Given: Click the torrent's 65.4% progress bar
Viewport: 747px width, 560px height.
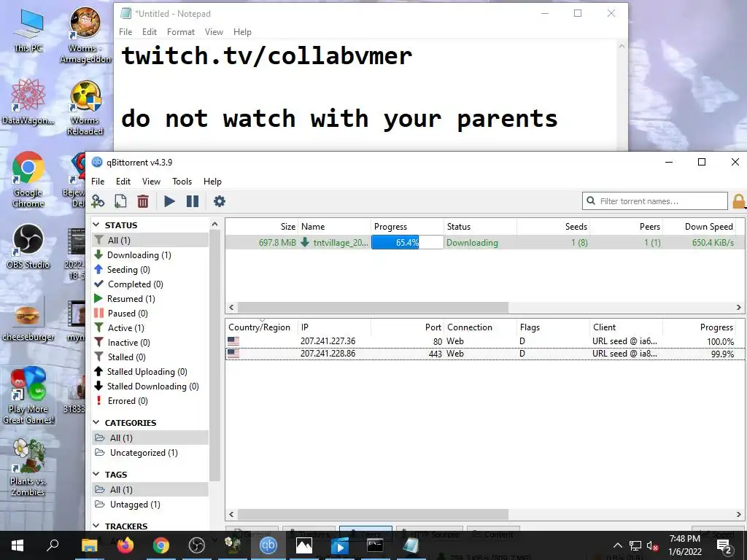Looking at the screenshot, I should coord(407,242).
